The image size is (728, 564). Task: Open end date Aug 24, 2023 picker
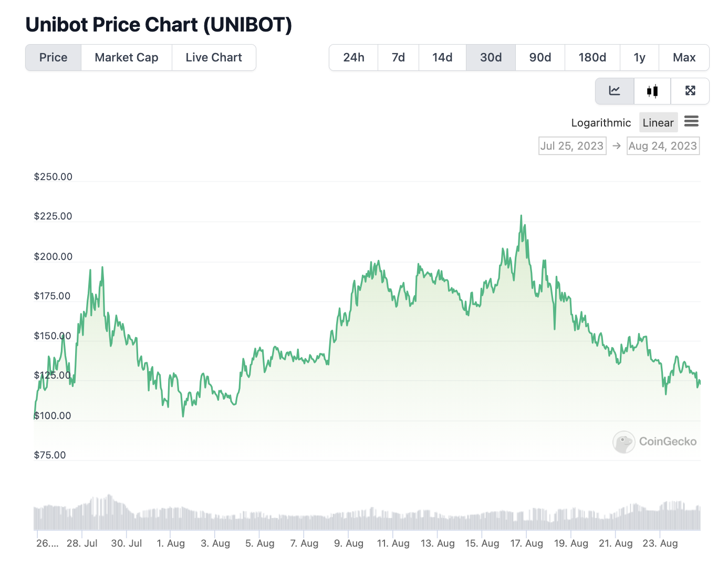pos(663,146)
